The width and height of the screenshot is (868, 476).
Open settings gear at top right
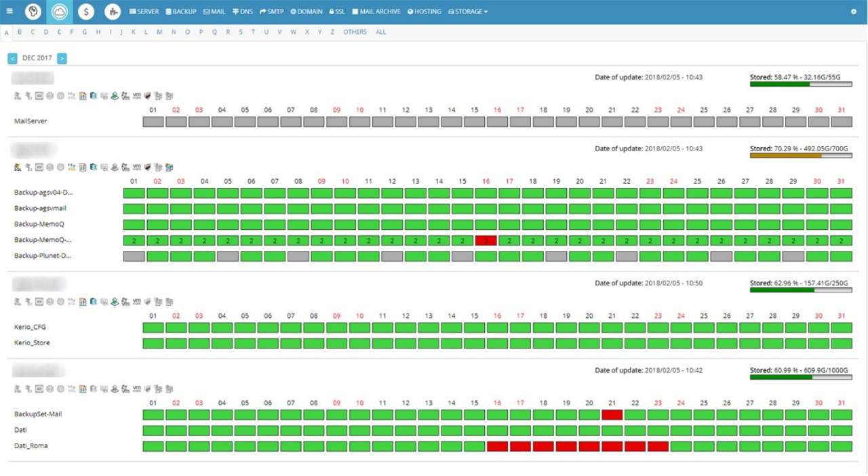click(854, 12)
